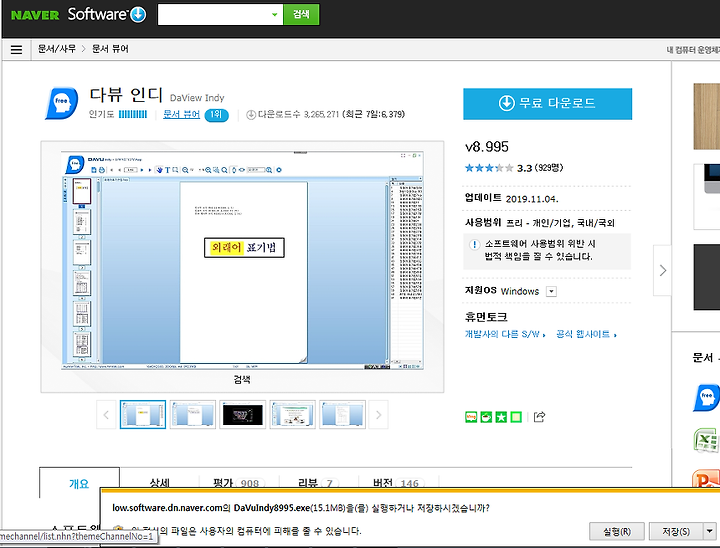Open the 문서/사무 breadcrumb
The width and height of the screenshot is (720, 548).
point(56,49)
